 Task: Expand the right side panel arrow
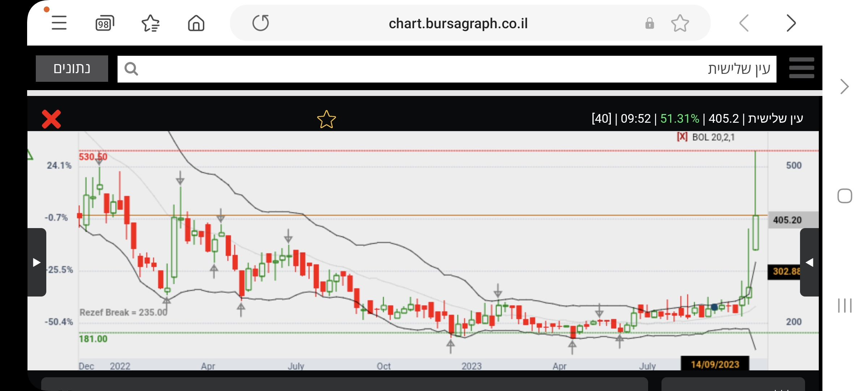tap(809, 262)
